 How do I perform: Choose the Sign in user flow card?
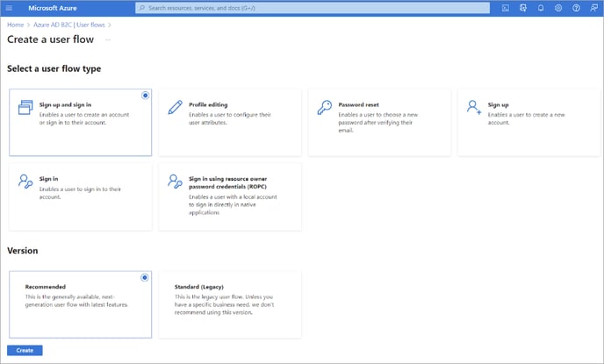tap(81, 197)
